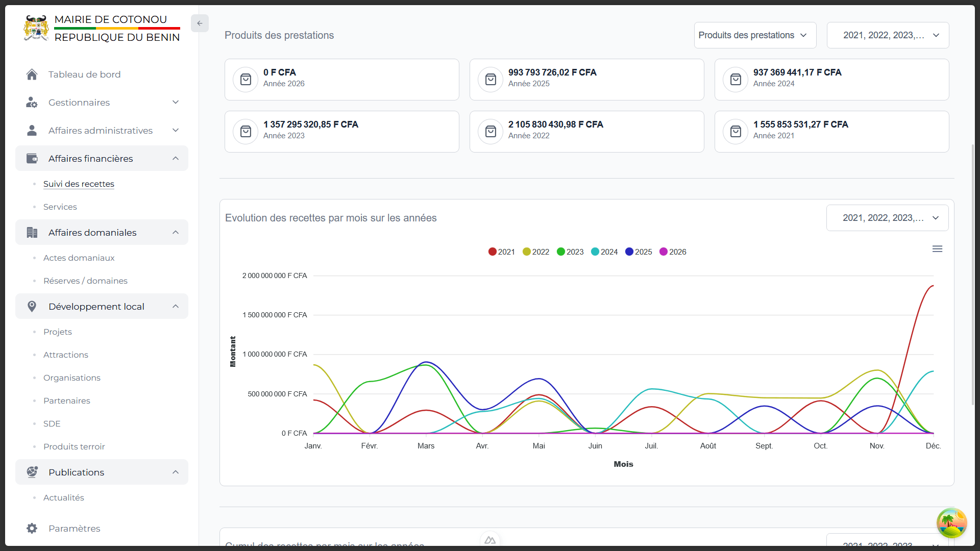Click the bag icon on the Année 2026 card
Image resolution: width=980 pixels, height=551 pixels.
(246, 79)
